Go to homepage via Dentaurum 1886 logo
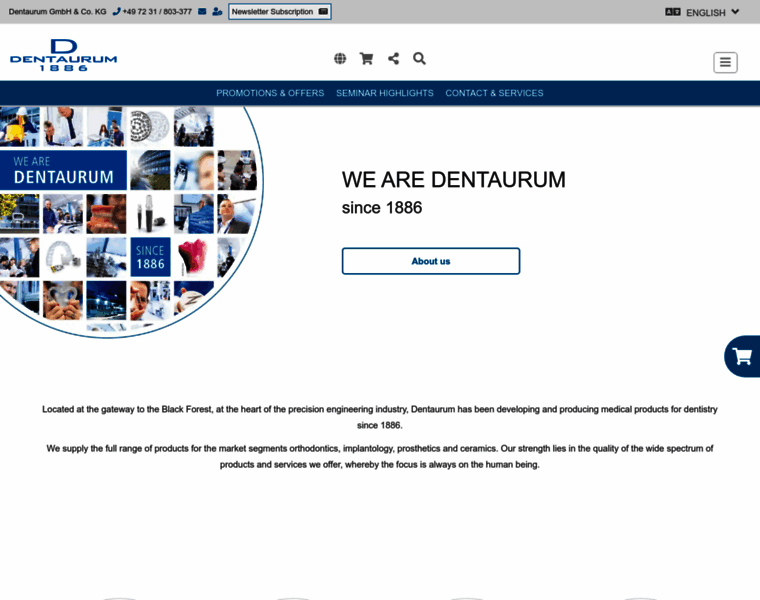Viewport: 760px width, 600px height. [x=63, y=55]
